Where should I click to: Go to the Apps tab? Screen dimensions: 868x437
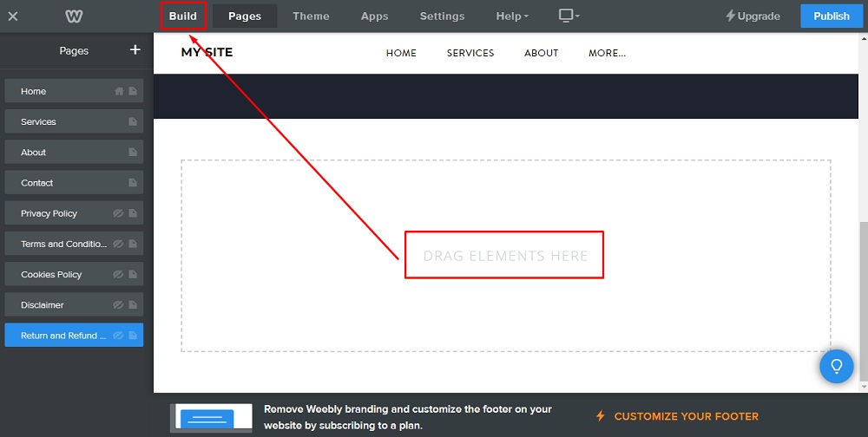point(375,16)
